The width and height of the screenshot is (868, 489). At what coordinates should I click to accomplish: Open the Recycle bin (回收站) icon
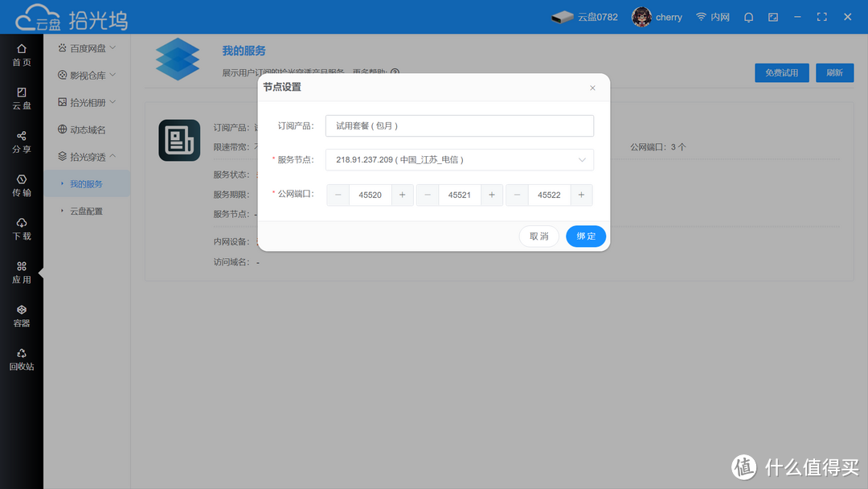(22, 358)
